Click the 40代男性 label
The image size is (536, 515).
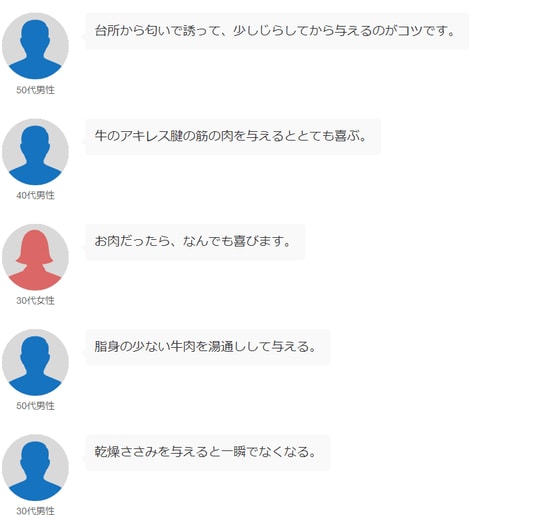(x=36, y=195)
